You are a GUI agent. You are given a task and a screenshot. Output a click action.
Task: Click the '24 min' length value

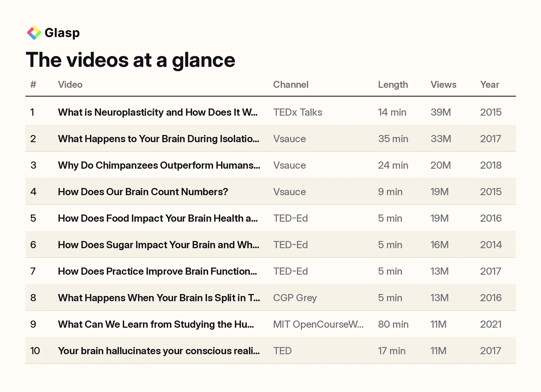393,165
